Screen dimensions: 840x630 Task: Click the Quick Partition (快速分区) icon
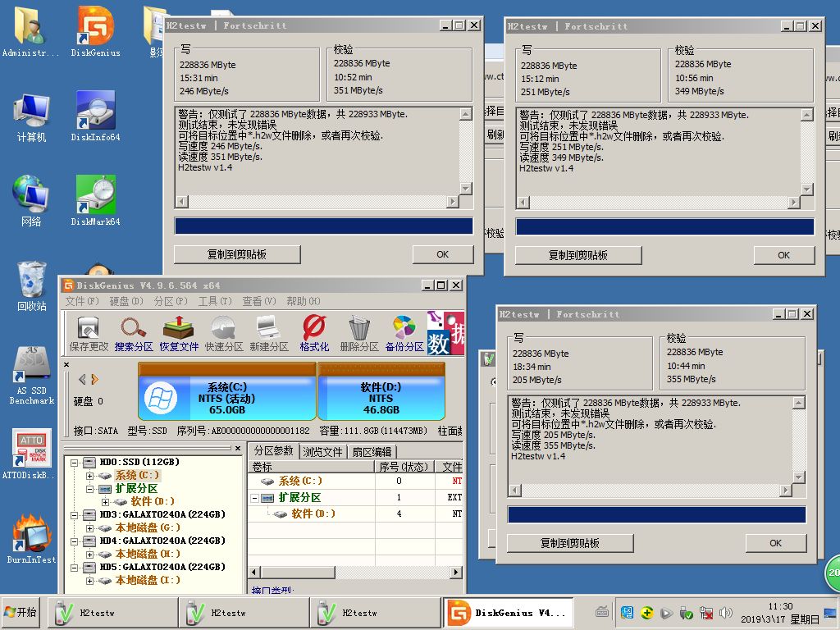click(x=223, y=332)
